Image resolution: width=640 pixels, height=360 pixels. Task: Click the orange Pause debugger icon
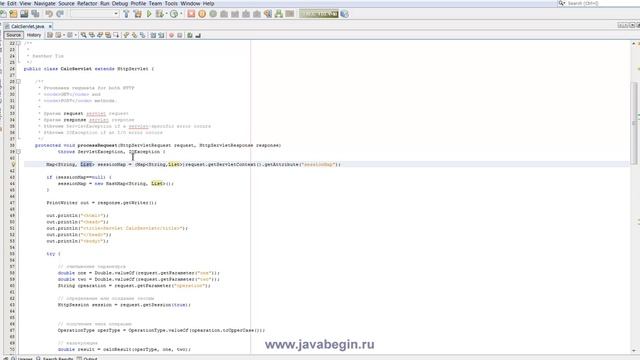(202, 13)
